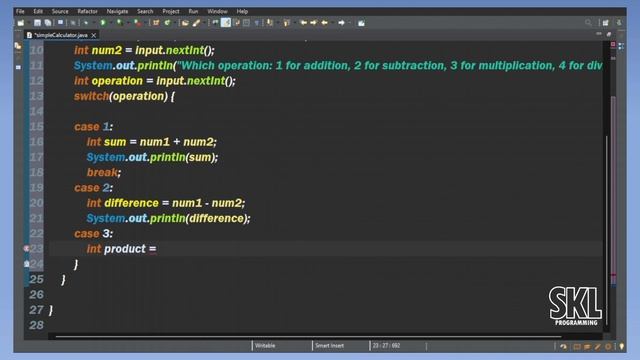Click the 'case 1:' label in code

pos(93,127)
